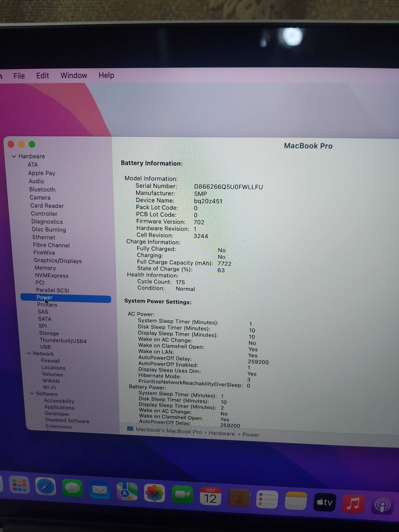Select Wi-Fi under Network
Image resolution: width=399 pixels, height=532 pixels.
point(49,387)
